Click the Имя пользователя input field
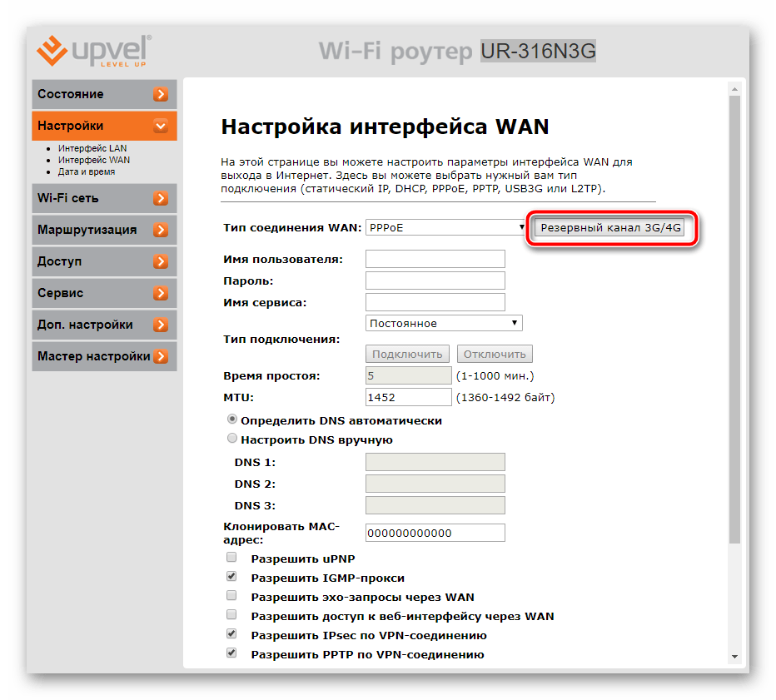 coord(435,259)
